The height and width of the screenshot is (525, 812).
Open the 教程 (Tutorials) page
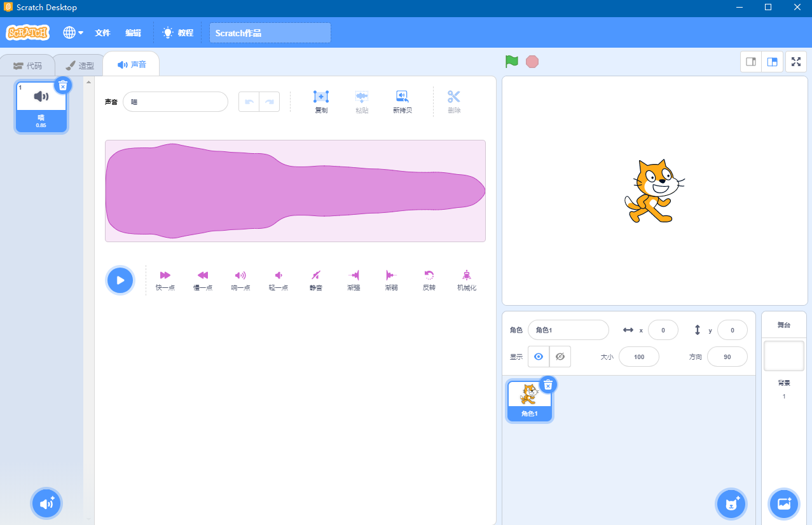[177, 32]
